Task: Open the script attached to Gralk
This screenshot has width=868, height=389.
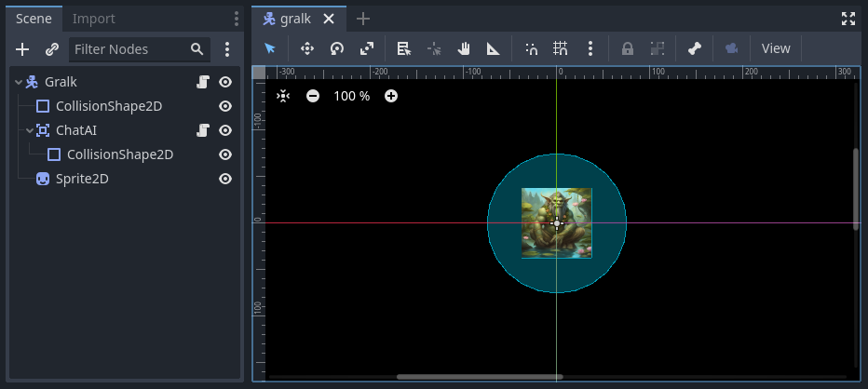Action: 202,82
